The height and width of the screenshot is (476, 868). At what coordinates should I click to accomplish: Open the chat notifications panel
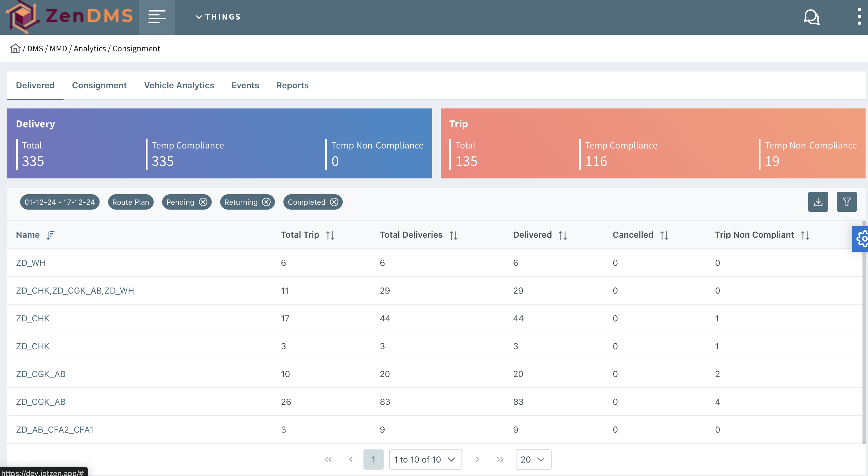[x=811, y=17]
